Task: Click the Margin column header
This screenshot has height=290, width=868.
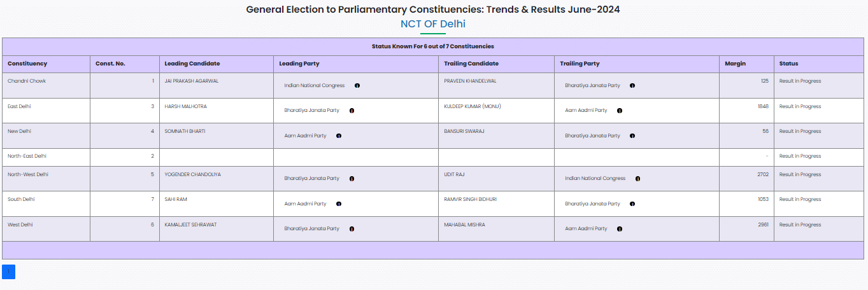Action: (735, 64)
